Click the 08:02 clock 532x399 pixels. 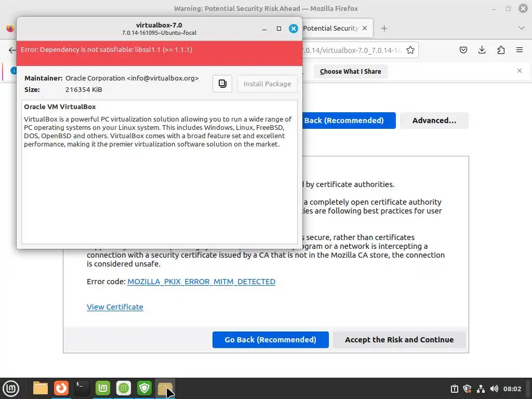(x=512, y=389)
